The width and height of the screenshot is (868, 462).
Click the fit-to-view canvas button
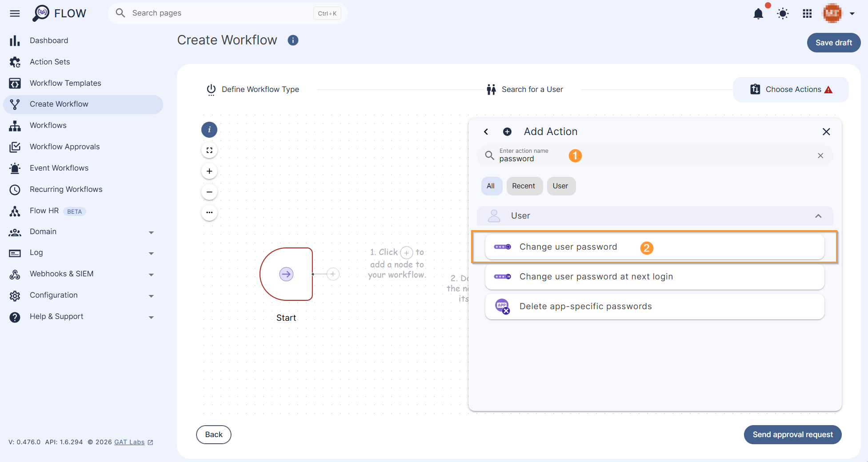[x=209, y=150]
